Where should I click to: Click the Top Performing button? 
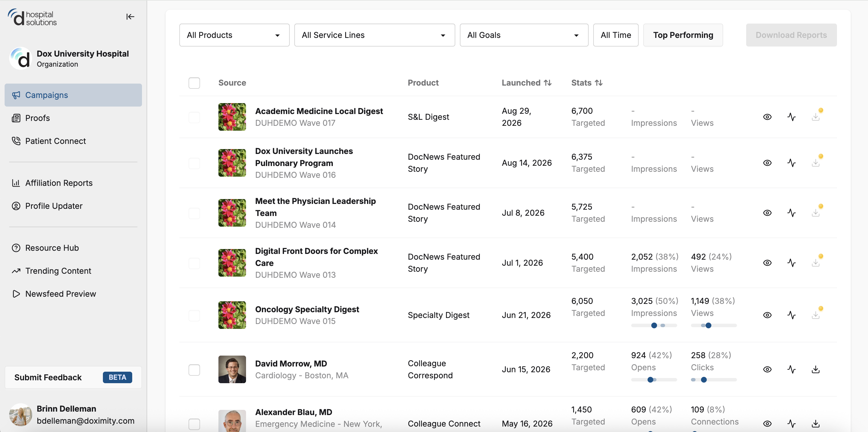683,35
